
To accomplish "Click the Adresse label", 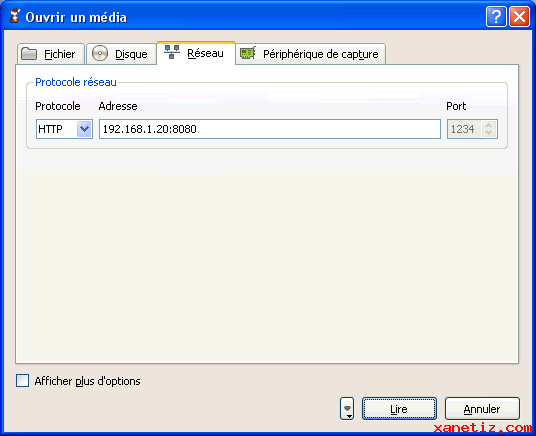I will 118,106.
